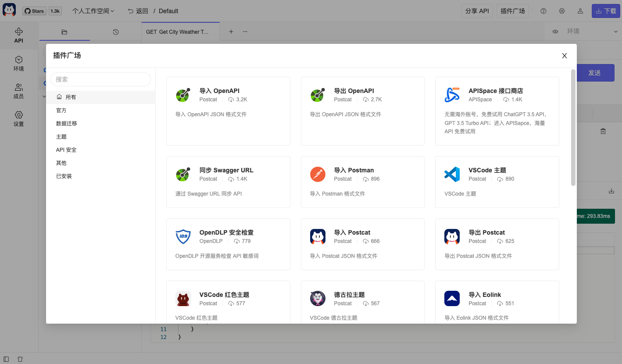Switch to the folder collection tab
The width and height of the screenshot is (622, 364).
pos(64,32)
